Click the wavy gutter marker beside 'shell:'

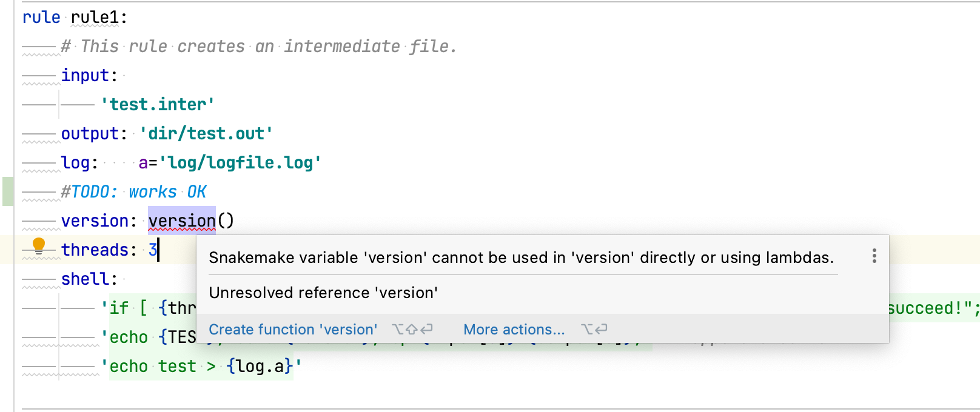pos(40,285)
